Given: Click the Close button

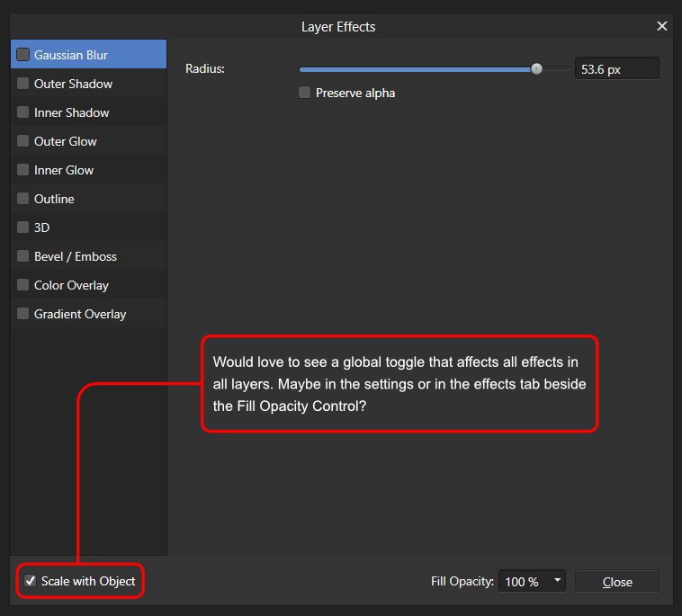Looking at the screenshot, I should coord(617,581).
